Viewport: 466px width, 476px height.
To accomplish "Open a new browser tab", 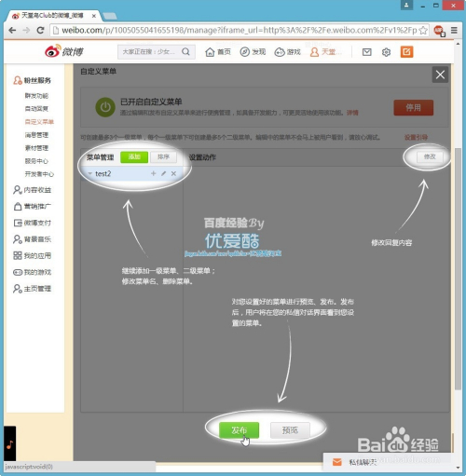I will coord(110,16).
